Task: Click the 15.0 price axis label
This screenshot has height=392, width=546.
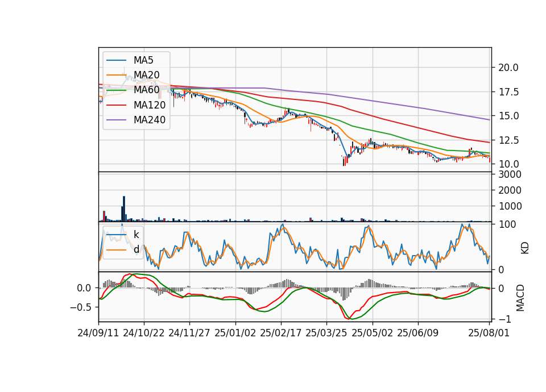Action: 508,116
